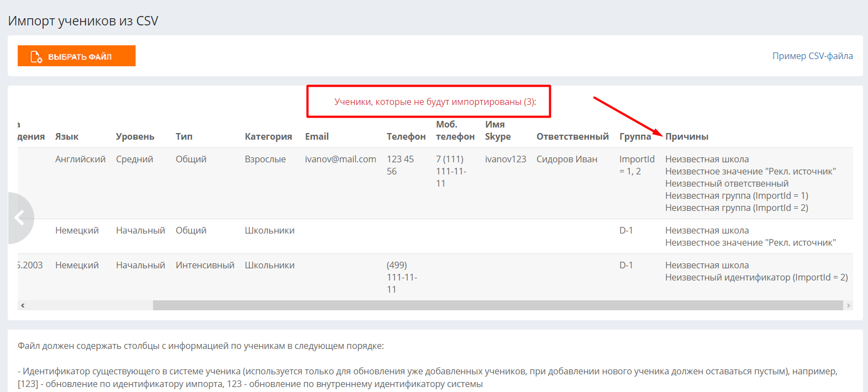Open the 'Пример CSV-файла' link
This screenshot has width=868, height=392.
812,56
